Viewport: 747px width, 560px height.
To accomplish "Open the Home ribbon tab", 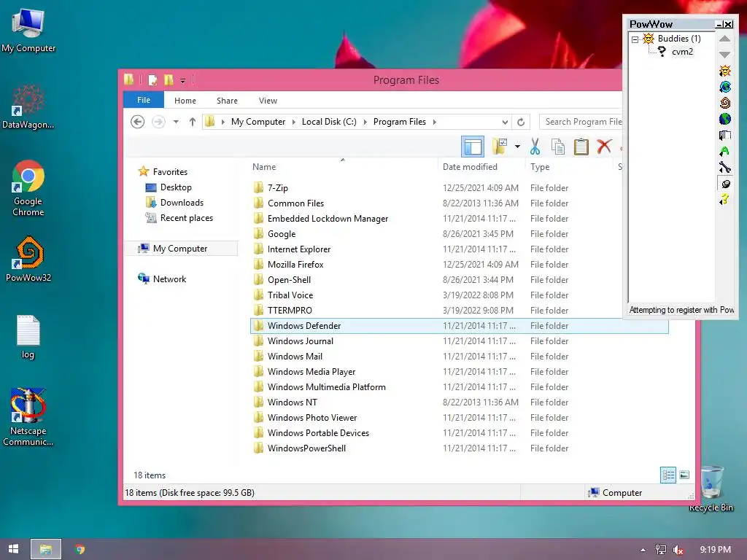I will point(185,101).
